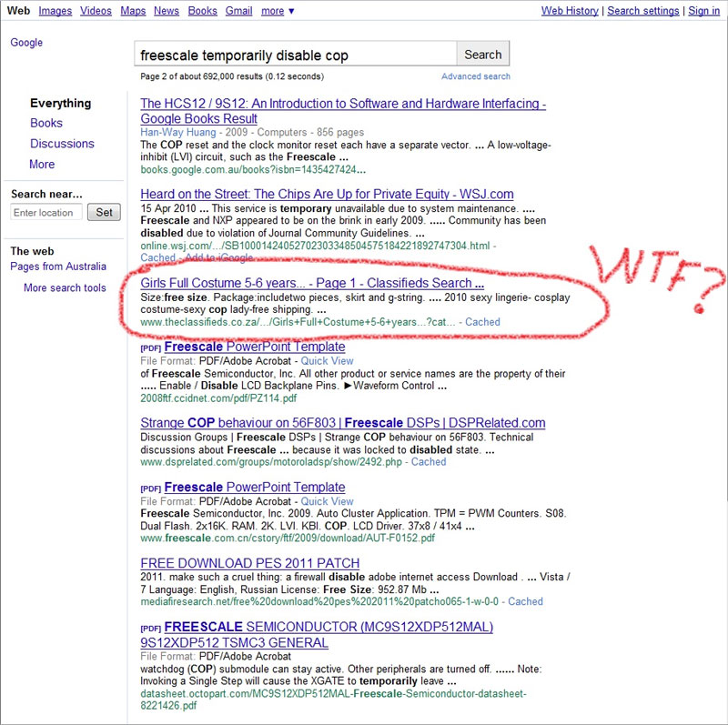Open second Freescale PowerPoint Template result
The width and height of the screenshot is (728, 725).
[255, 487]
